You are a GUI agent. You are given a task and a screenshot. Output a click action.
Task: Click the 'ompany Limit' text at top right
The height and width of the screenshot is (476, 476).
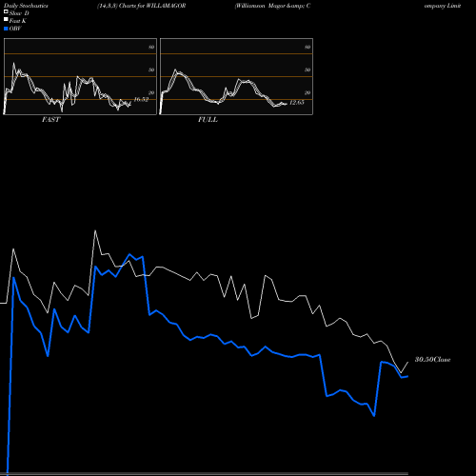coord(443,6)
